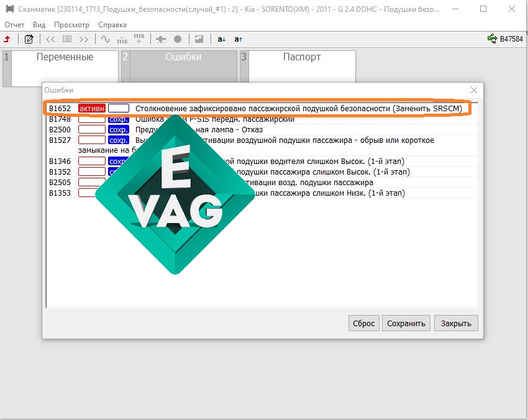Open the Просмотр menu
The width and height of the screenshot is (528, 420).
[x=71, y=25]
